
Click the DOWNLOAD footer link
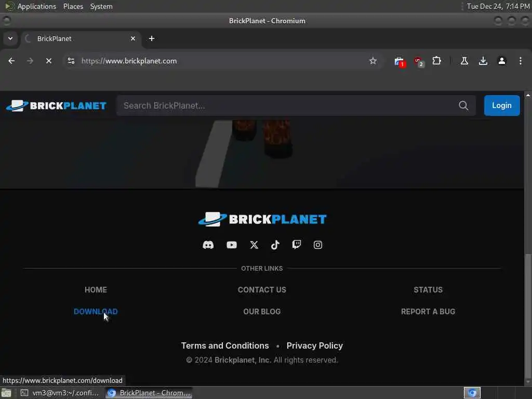[96, 312]
